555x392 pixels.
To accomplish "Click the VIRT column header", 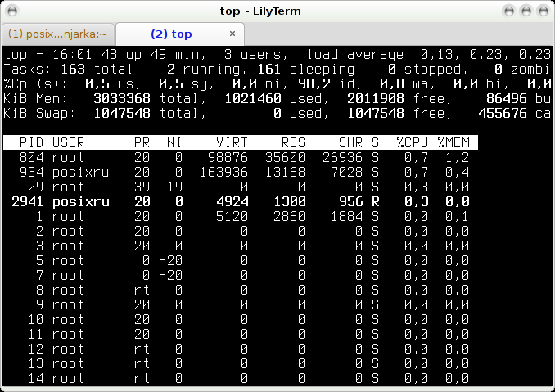I will point(232,142).
